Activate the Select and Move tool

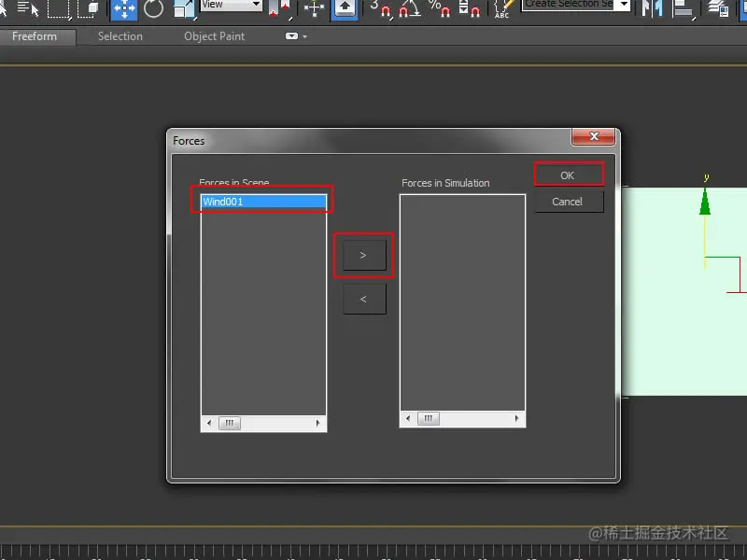124,9
